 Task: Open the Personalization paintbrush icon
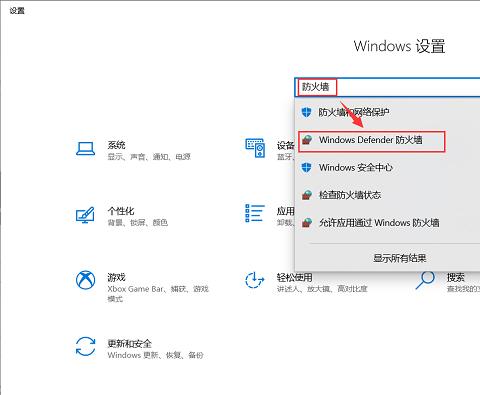[85, 215]
